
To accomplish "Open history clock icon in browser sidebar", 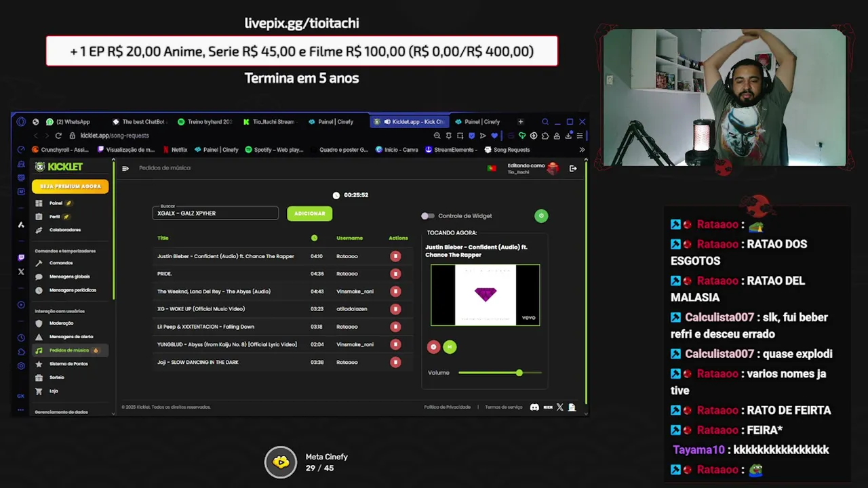I will (x=21, y=338).
